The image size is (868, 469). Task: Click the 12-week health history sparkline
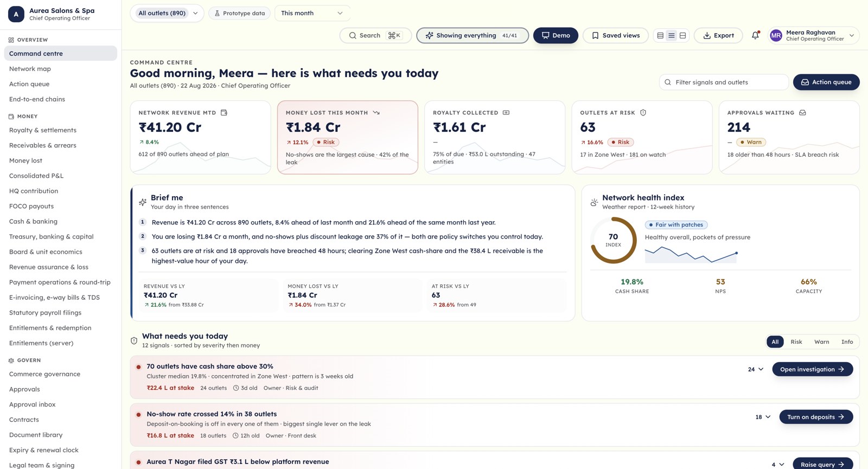691,254
